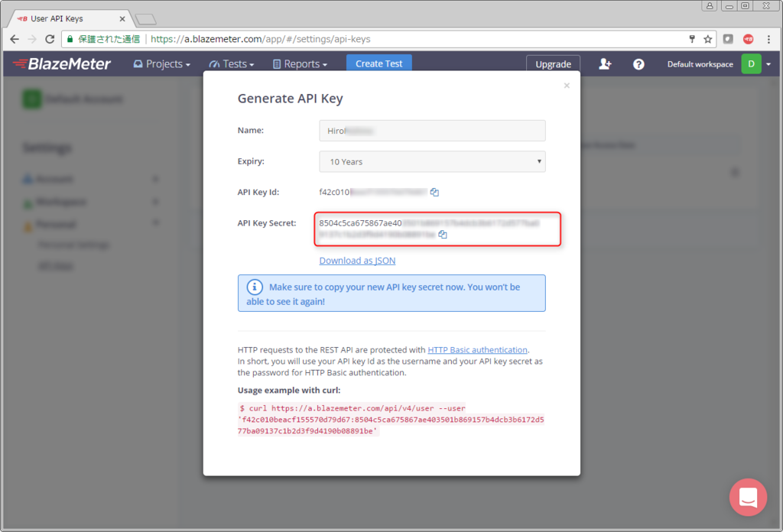The image size is (783, 532).
Task: Click the info icon in the notice
Action: (x=255, y=287)
